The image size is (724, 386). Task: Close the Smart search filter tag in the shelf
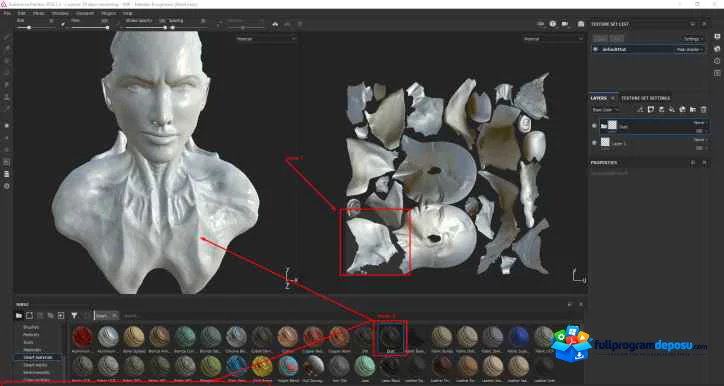[x=115, y=316]
